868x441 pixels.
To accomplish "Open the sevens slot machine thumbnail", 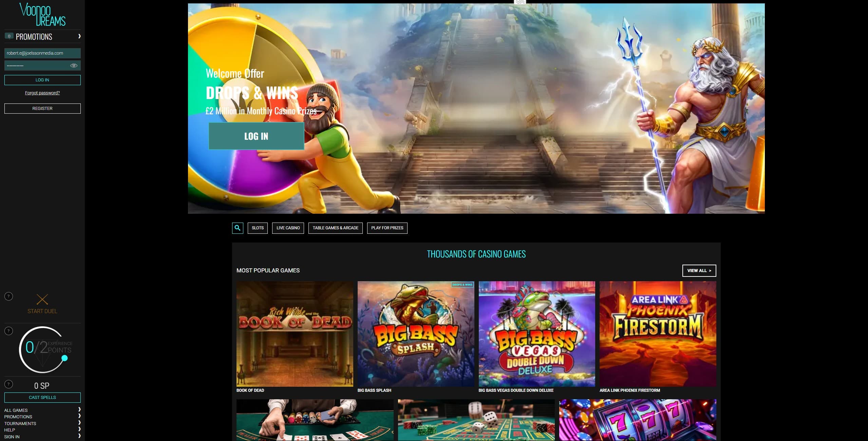I will (638, 420).
